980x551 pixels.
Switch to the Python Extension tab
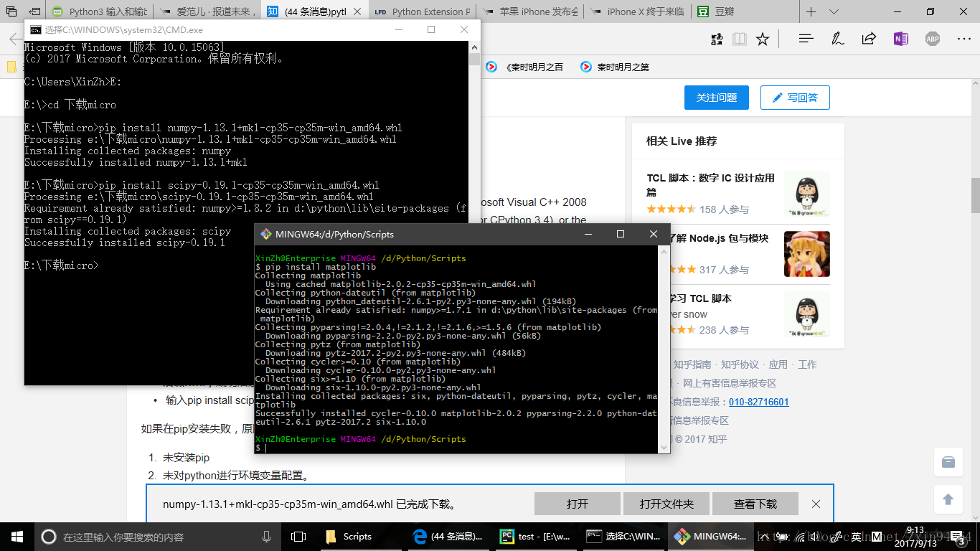pos(423,11)
